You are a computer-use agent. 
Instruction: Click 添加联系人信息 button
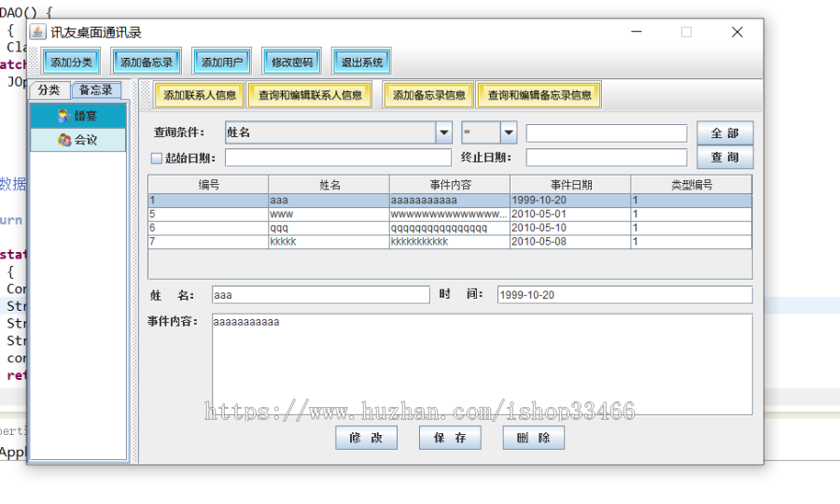tap(200, 95)
